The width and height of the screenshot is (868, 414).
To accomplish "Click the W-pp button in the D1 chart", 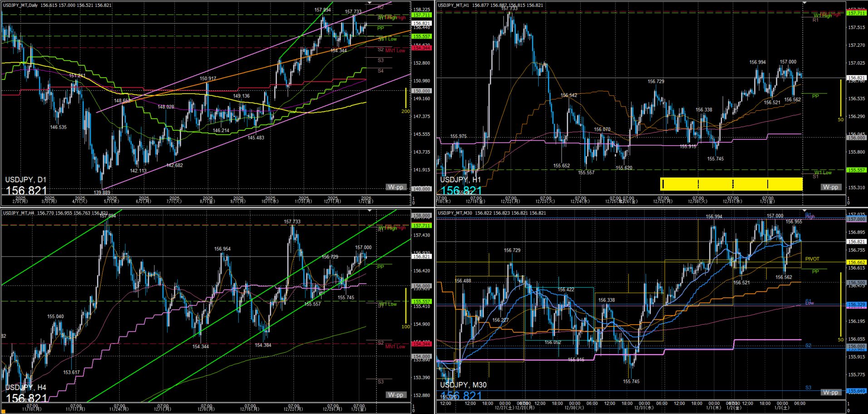I will click(395, 187).
